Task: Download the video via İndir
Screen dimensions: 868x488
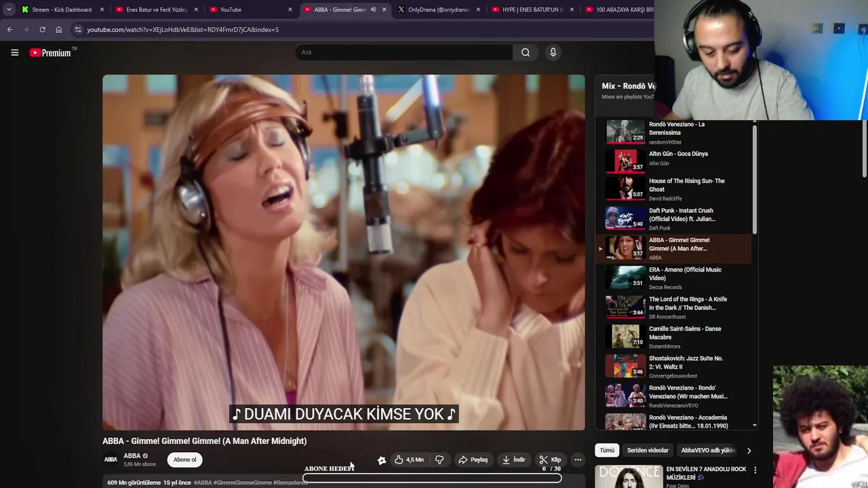Action: pyautogui.click(x=513, y=460)
